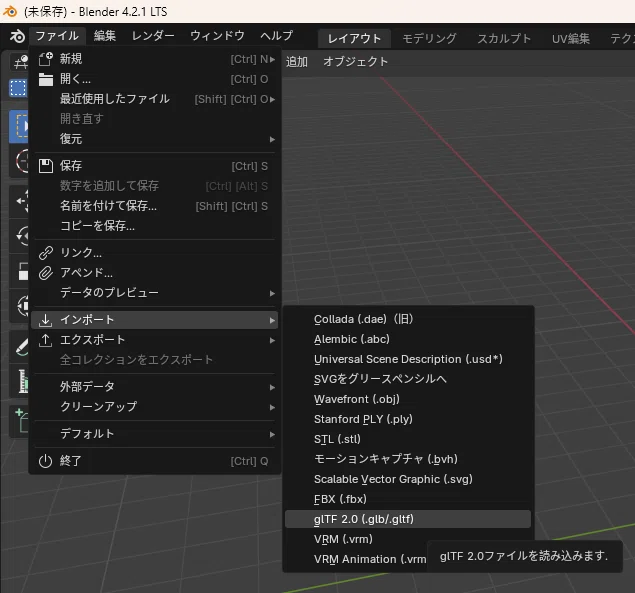Screen dimensions: 635x593
Task: Click the 新規 new file icon
Action: tap(45, 59)
